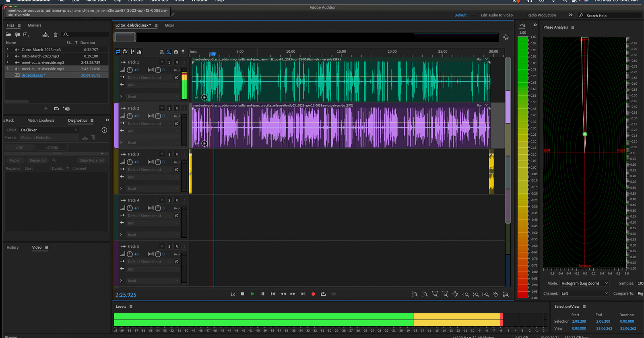644x338 pixels.
Task: Click the DeClicker info icon
Action: click(x=104, y=130)
